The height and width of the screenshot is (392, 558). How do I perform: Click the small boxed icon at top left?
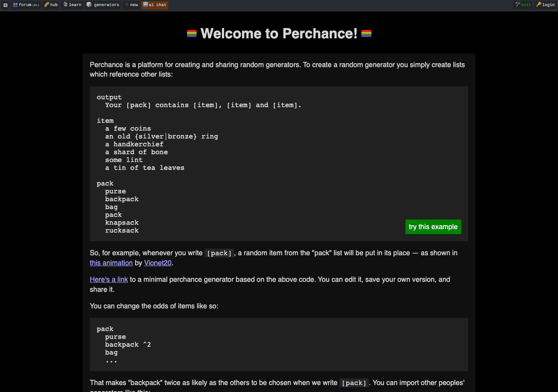click(x=5, y=5)
